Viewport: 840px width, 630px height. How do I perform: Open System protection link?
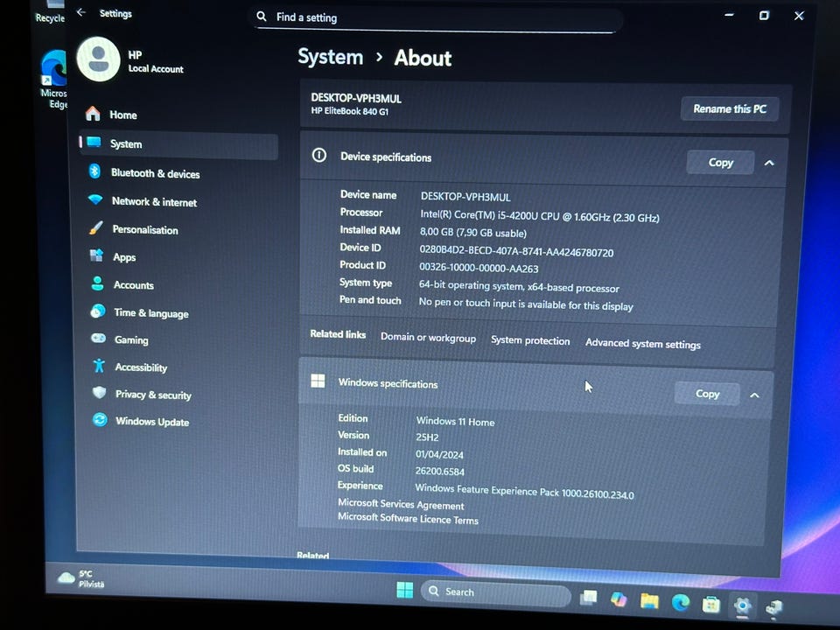530,340
